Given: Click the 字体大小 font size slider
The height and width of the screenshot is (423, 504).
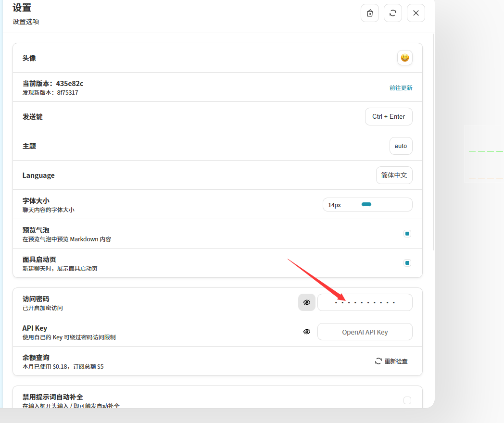Looking at the screenshot, I should point(366,204).
